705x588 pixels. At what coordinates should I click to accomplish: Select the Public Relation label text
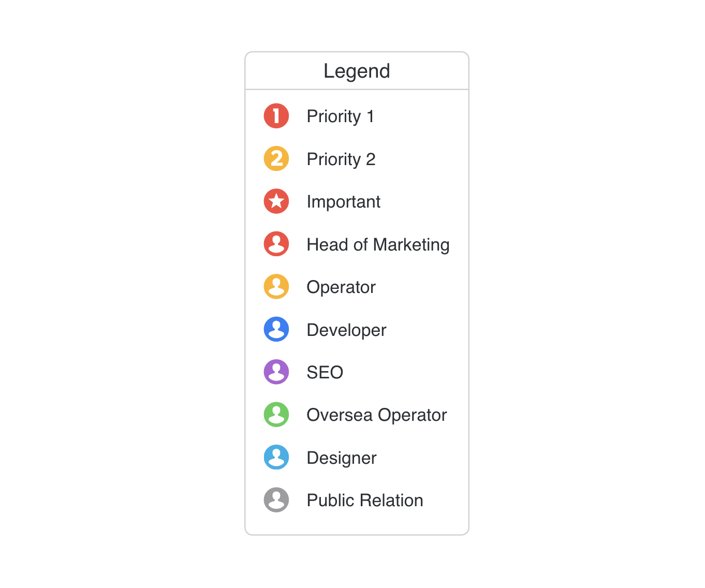tap(365, 501)
